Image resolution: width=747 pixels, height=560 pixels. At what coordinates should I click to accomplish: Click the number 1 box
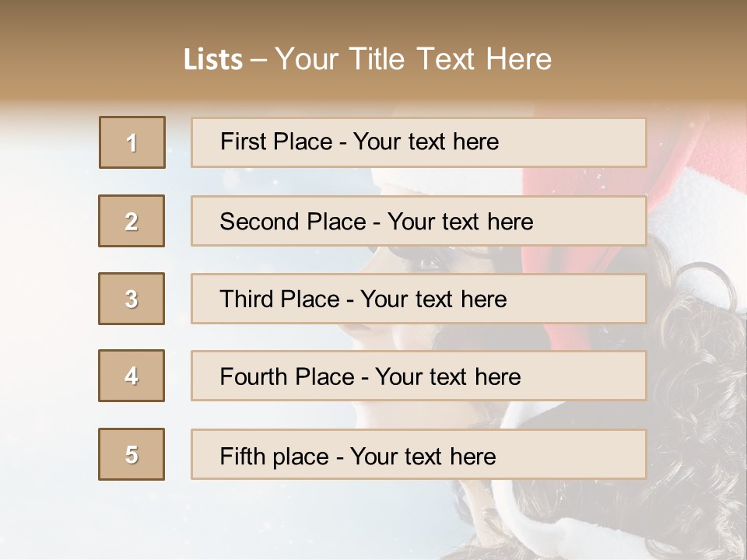132,142
